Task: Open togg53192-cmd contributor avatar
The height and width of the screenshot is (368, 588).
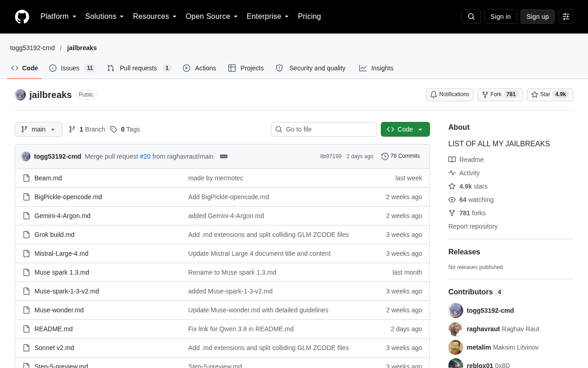Action: point(456,310)
